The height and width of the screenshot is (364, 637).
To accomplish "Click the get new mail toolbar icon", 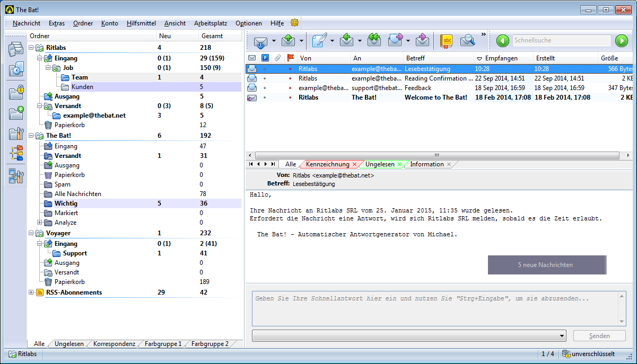I will click(260, 41).
